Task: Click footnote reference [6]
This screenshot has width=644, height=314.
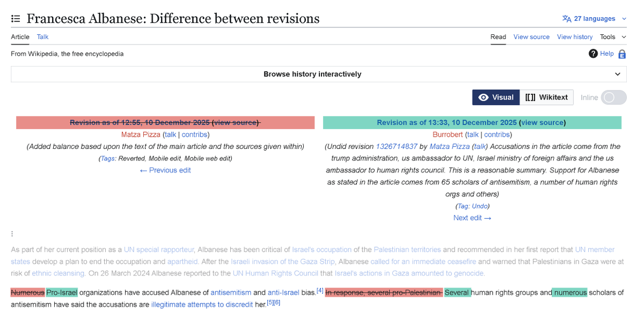Action: [277, 302]
